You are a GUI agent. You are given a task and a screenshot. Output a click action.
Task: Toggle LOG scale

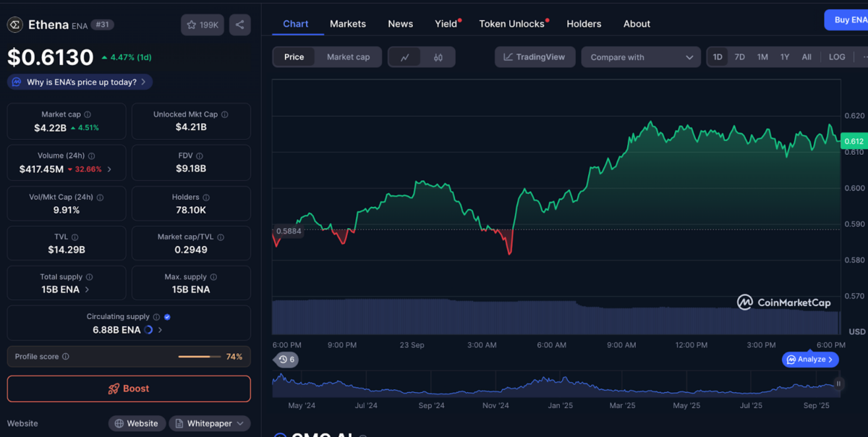click(837, 57)
